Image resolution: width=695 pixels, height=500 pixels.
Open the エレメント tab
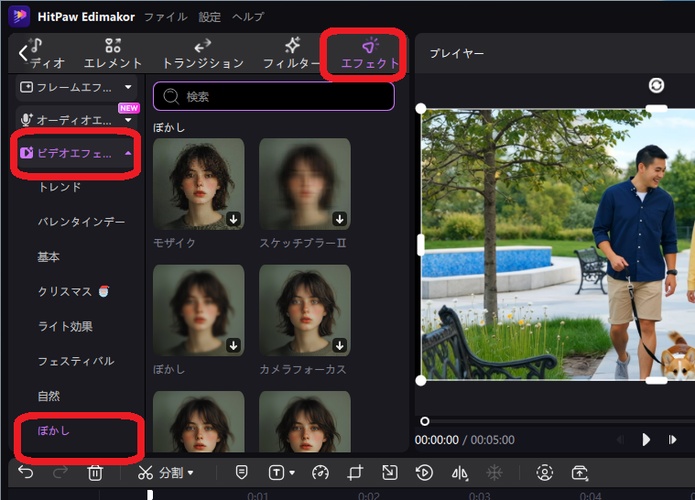[113, 54]
